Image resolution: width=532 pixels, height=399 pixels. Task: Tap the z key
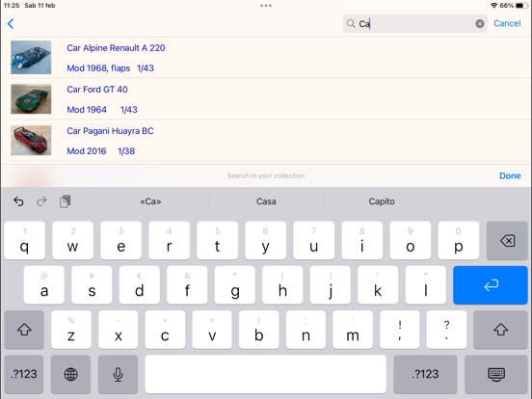tap(71, 330)
